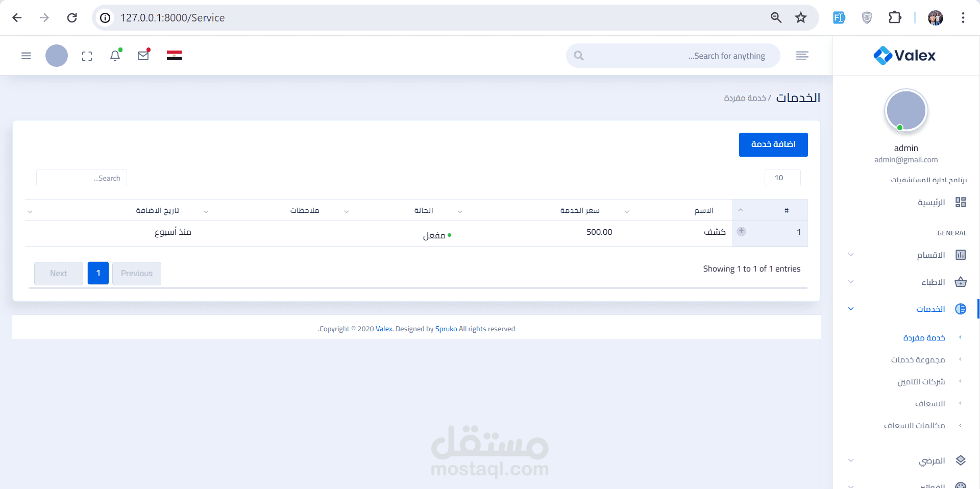Focus the Search for anything field
980x489 pixels.
[x=673, y=56]
